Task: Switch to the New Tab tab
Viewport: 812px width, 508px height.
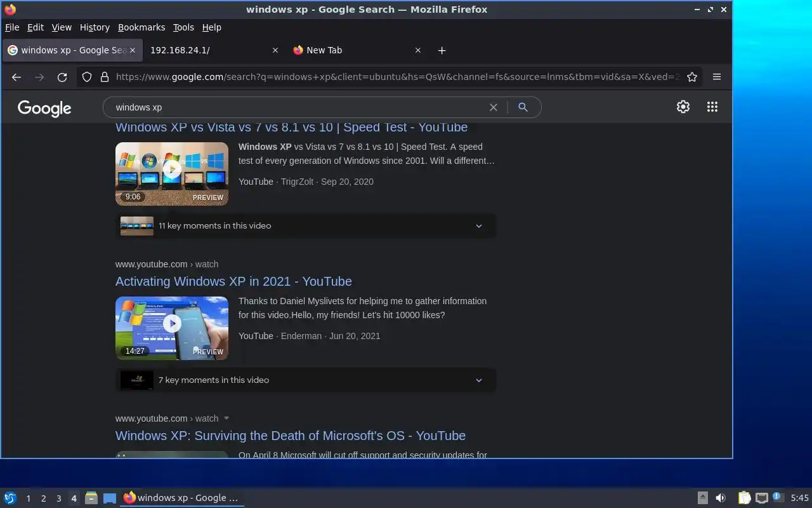Action: pyautogui.click(x=357, y=50)
